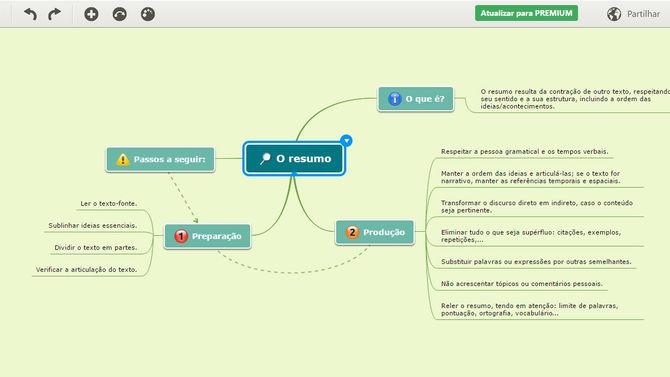Click the warning icon on Passos a seguir
Image resolution: width=670 pixels, height=377 pixels.
pyautogui.click(x=123, y=159)
